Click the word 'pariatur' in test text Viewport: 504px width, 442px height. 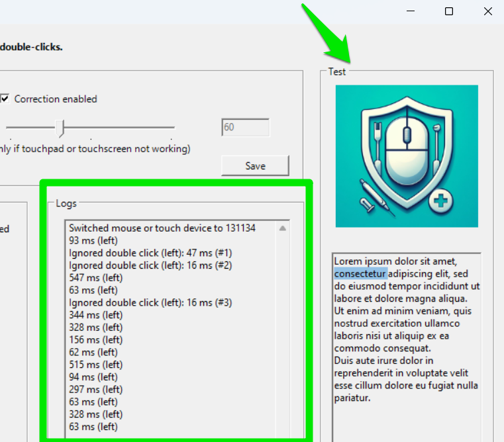tap(352, 398)
